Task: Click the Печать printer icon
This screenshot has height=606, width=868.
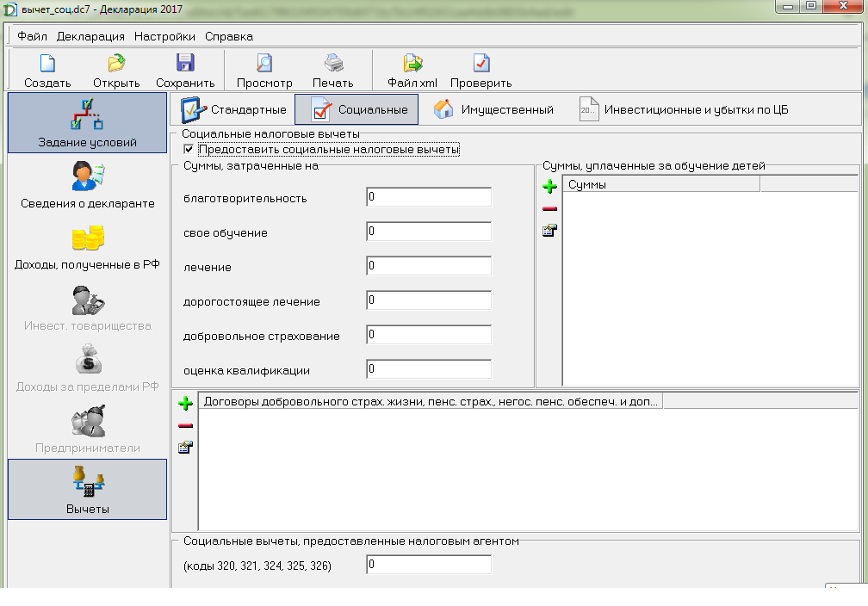Action: tap(333, 63)
